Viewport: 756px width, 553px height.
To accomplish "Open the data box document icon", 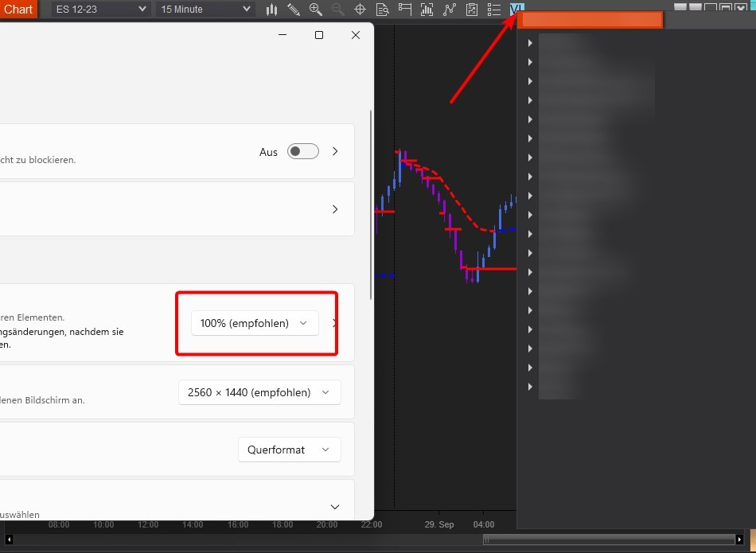I will (382, 10).
